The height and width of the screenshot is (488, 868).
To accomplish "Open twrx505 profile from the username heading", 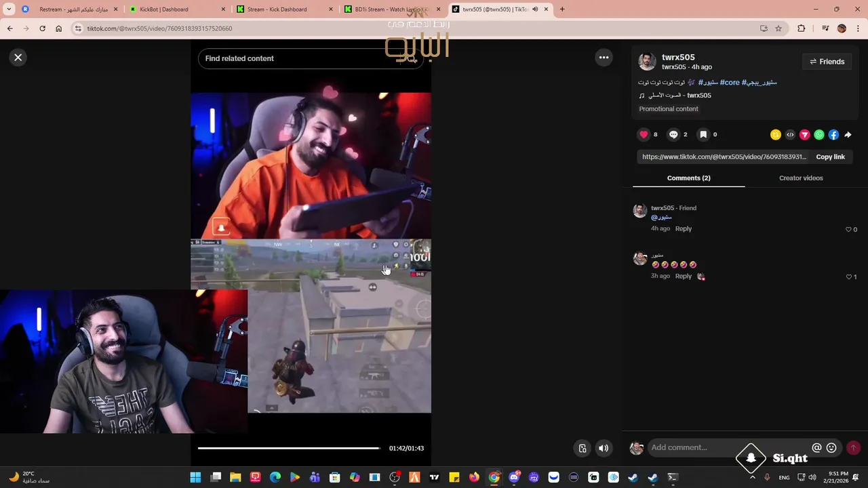I will 678,57.
